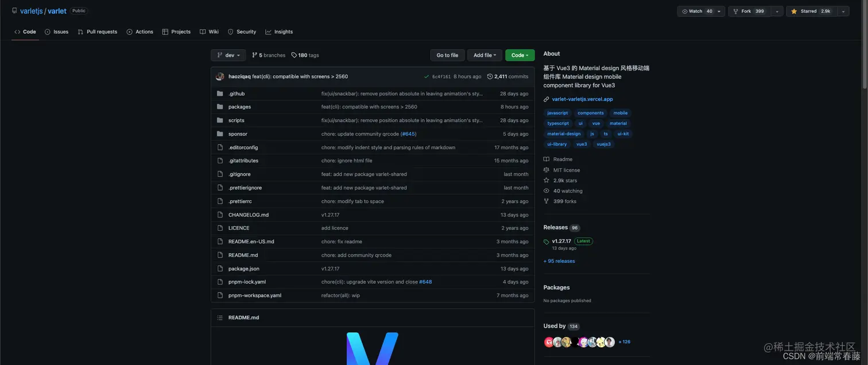This screenshot has height=365, width=868.
Task: Click the eye icon next to 40 watching
Action: click(547, 191)
